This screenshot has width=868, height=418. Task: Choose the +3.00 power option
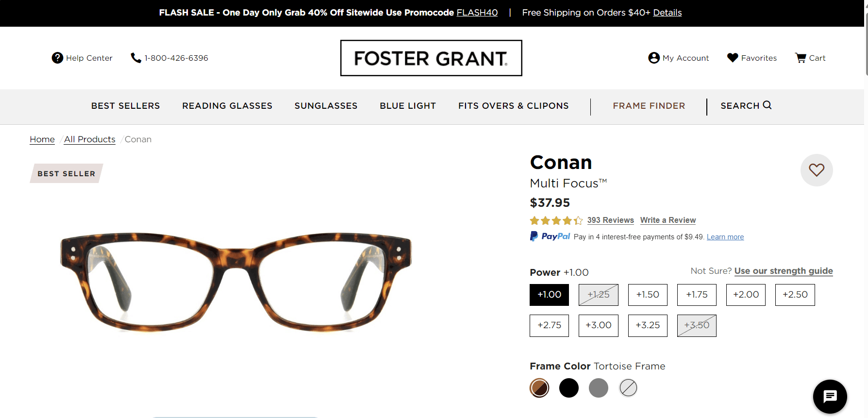(598, 325)
